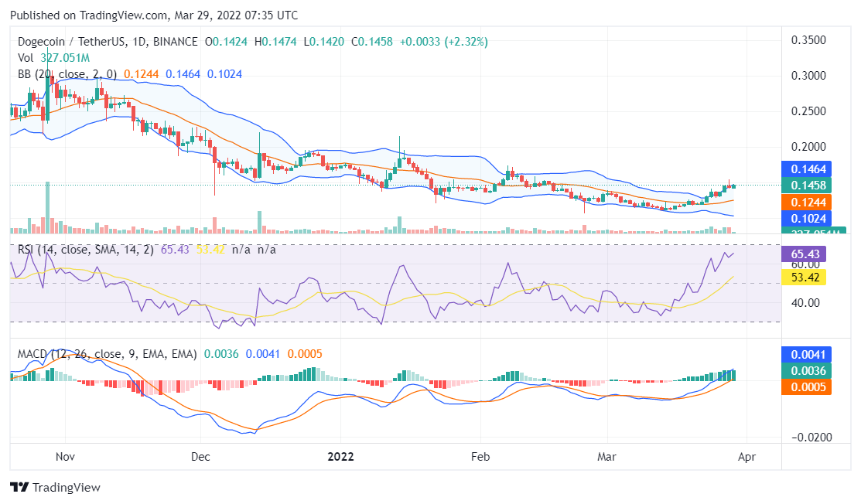
Task: Click the blue 0.1464 upper band price tag
Action: [x=808, y=169]
